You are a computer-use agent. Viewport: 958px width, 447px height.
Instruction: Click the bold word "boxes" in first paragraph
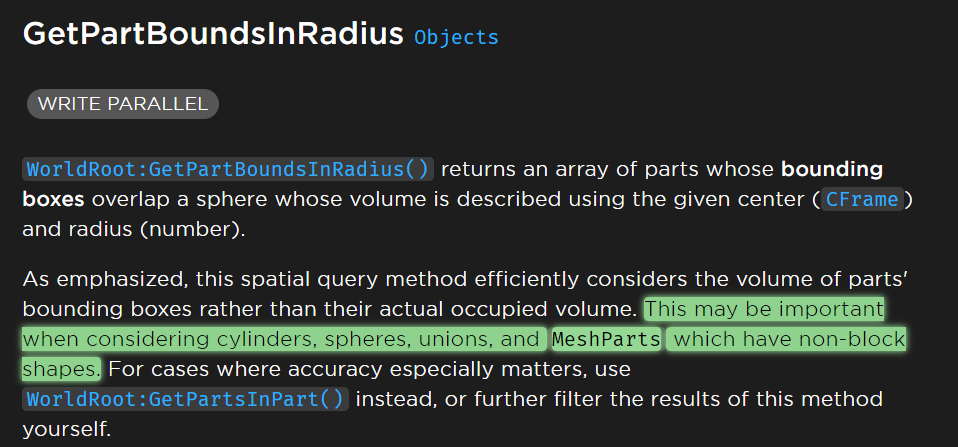(50, 199)
